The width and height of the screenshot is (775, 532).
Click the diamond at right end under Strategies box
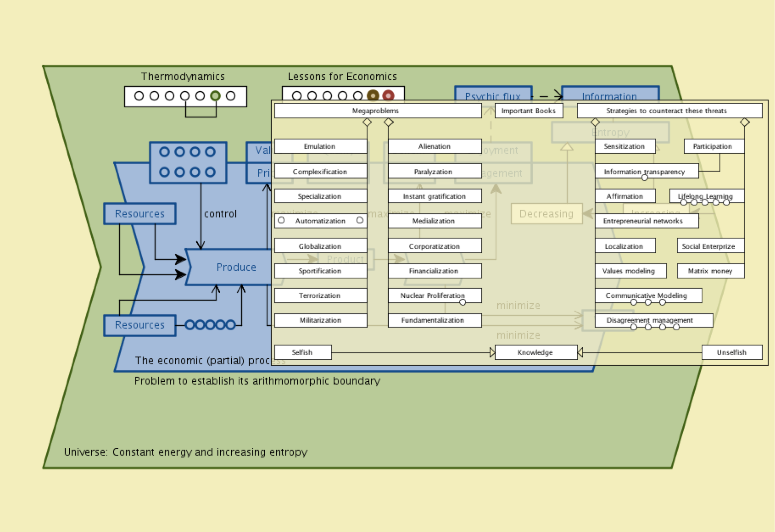[x=745, y=122]
